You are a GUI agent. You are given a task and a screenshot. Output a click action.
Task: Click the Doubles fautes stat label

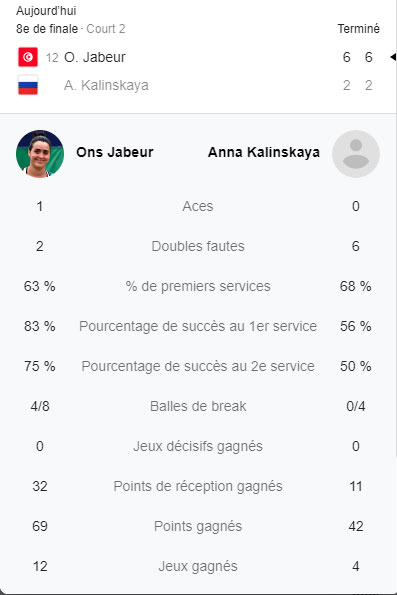198,246
